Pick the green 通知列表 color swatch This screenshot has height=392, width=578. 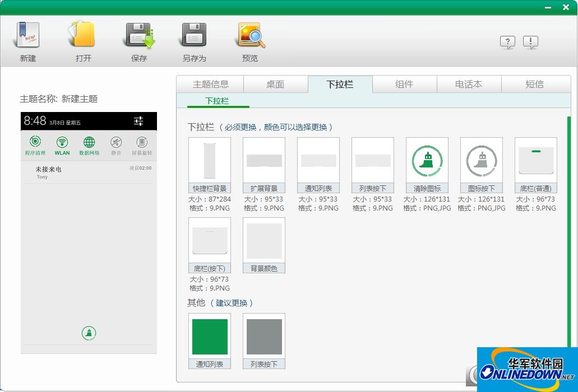209,341
